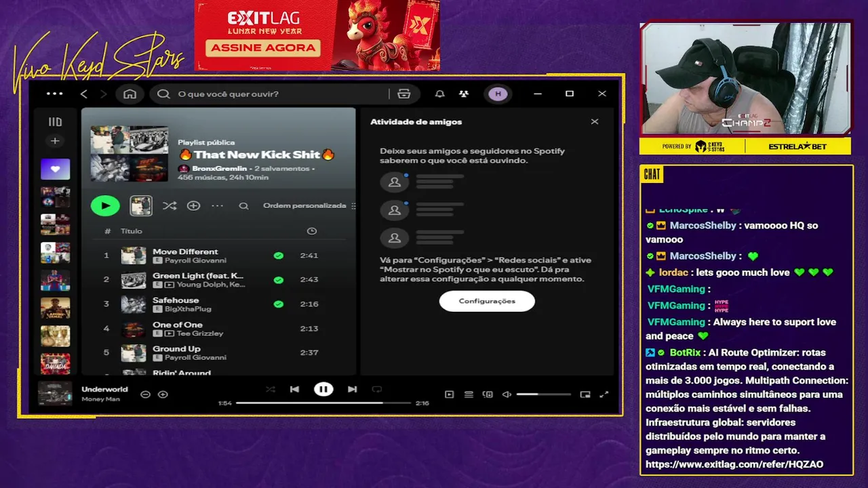Open the purple 'H' profile menu
This screenshot has width=868, height=488.
[x=498, y=94]
